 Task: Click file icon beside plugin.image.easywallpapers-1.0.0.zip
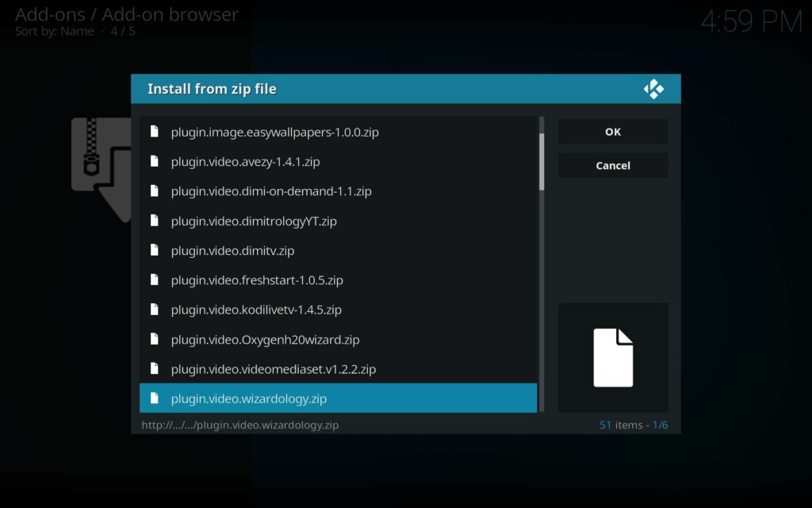tap(155, 132)
